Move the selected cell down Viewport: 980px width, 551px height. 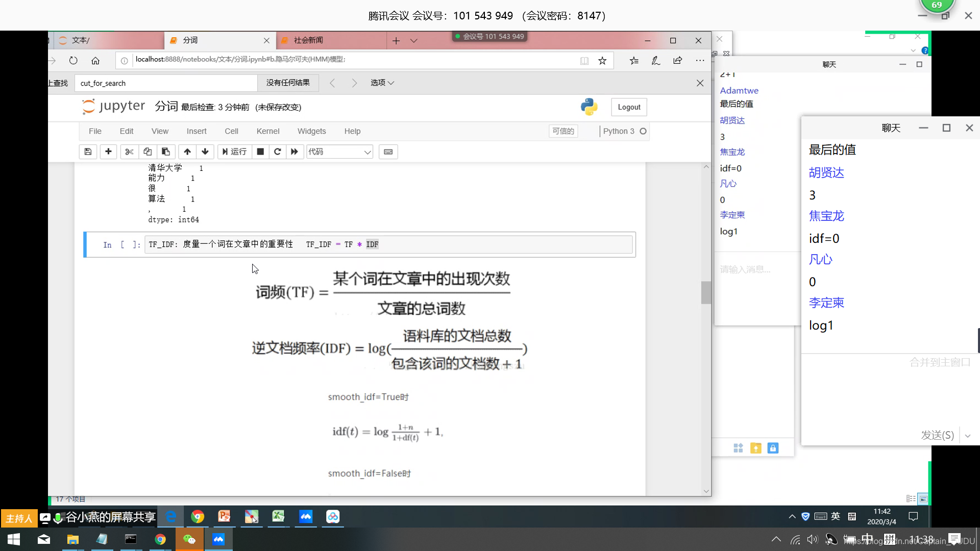pyautogui.click(x=205, y=152)
